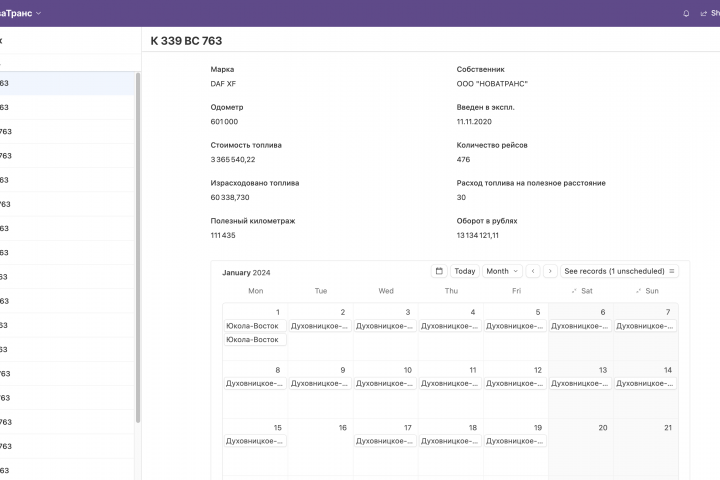Open first Юкола-Восток record on January 1
The image size is (720, 480).
[255, 326]
